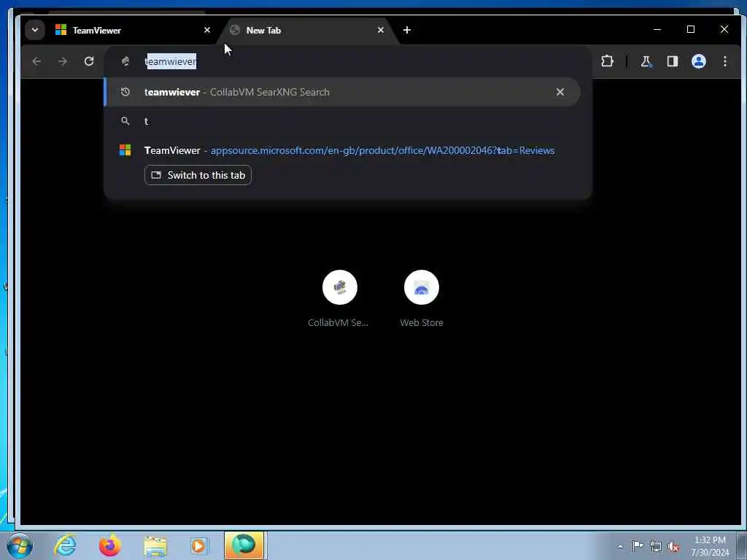Close the TeamViewer tab
Viewport: 747px width, 560px height.
point(207,30)
